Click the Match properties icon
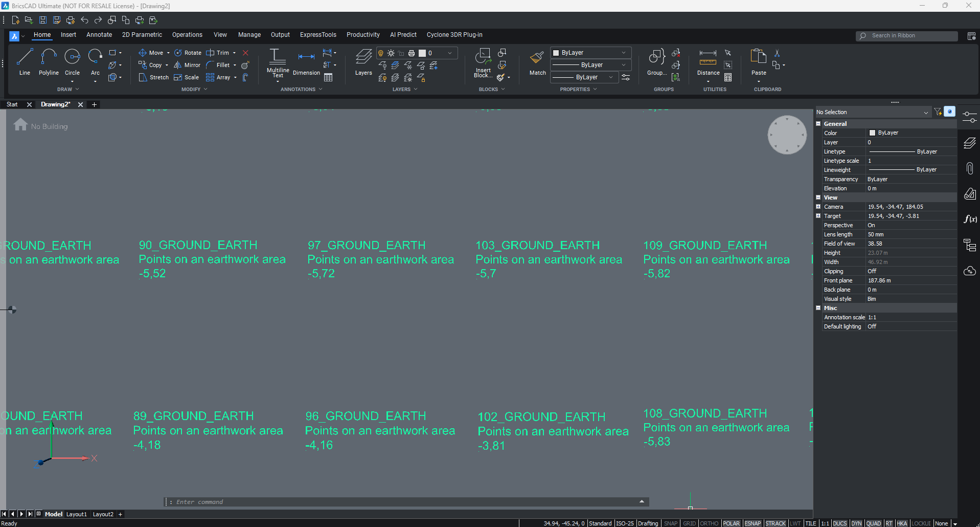Viewport: 980px width, 527px height. tap(537, 57)
